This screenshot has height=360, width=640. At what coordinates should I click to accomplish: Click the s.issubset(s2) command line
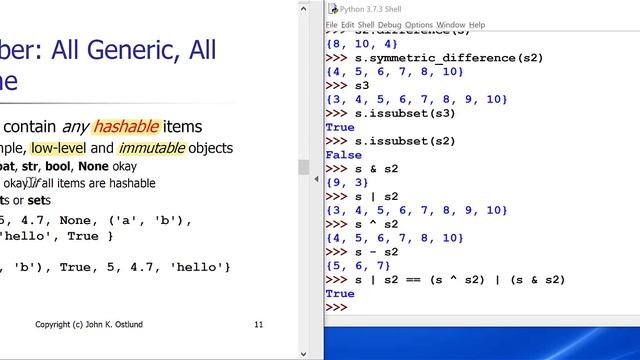point(390,141)
